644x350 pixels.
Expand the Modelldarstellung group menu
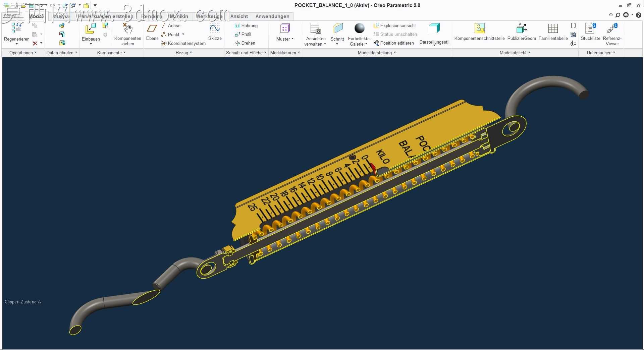377,53
